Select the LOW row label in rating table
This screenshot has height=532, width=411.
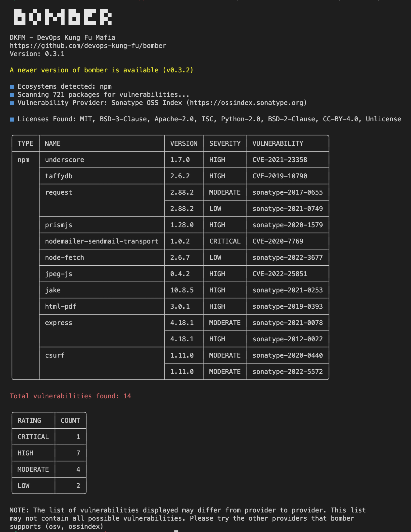[23, 486]
